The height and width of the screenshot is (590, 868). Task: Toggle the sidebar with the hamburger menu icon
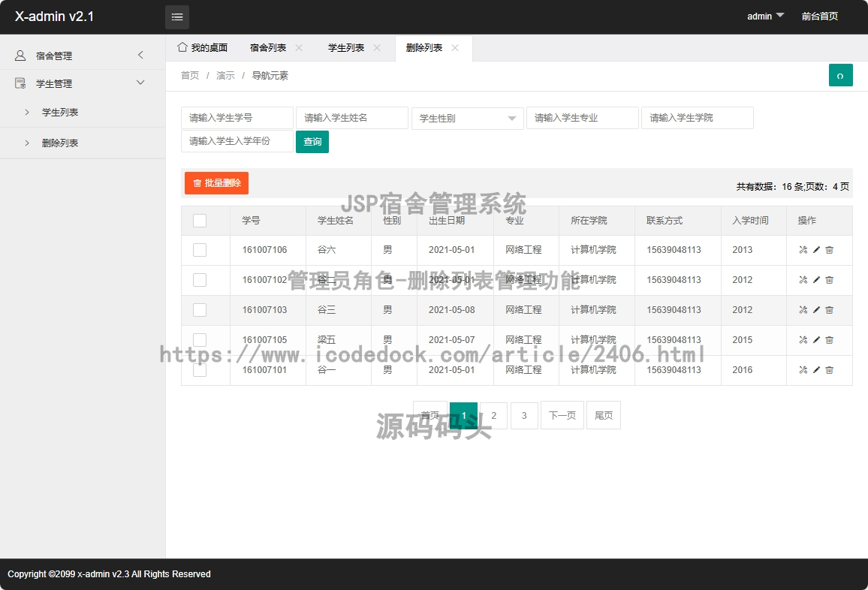(x=177, y=17)
